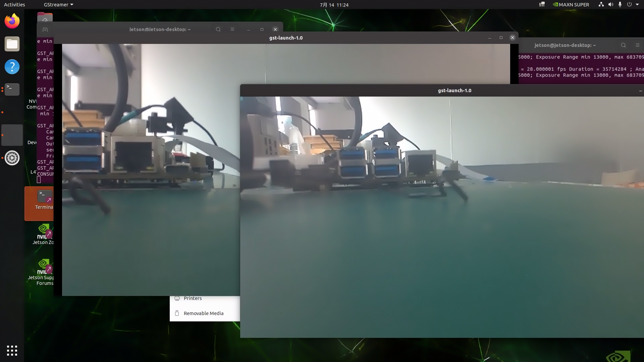Open Settings gear in the dock

pos(12,158)
